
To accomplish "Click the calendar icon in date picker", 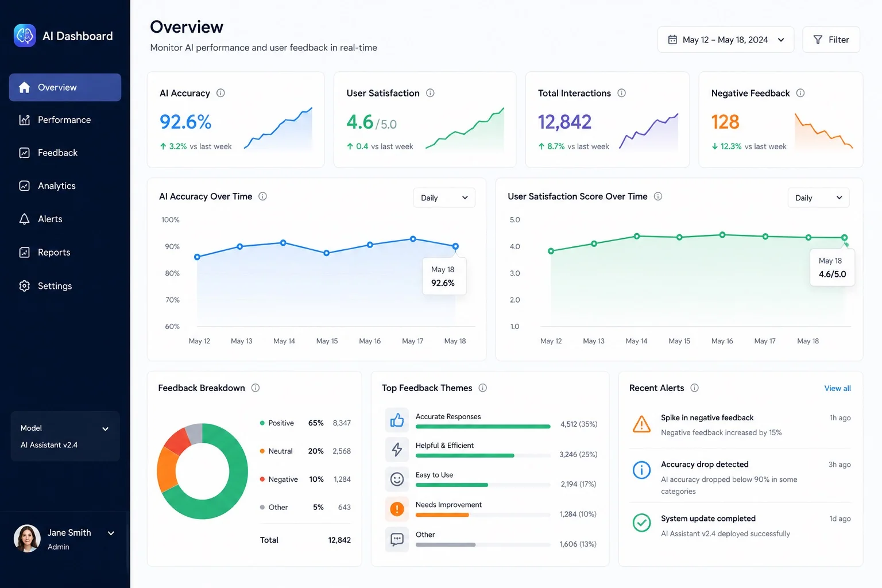I will 672,40.
